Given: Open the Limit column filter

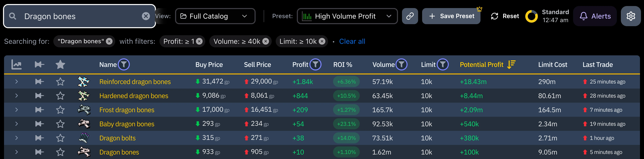Looking at the screenshot, I should 443,65.
